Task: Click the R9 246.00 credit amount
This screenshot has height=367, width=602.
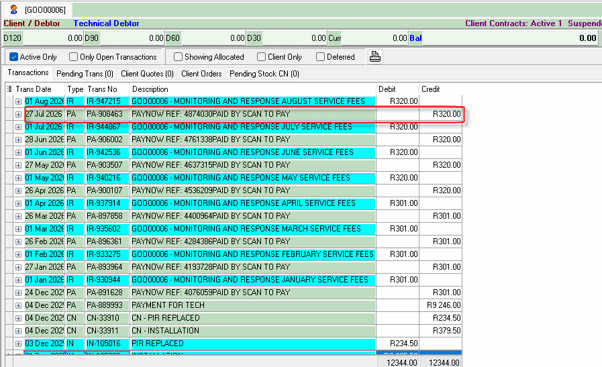Action: tap(443, 306)
